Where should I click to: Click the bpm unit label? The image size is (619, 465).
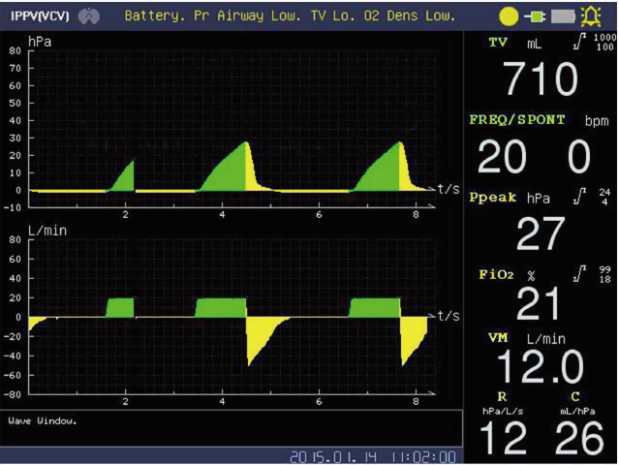tap(596, 121)
